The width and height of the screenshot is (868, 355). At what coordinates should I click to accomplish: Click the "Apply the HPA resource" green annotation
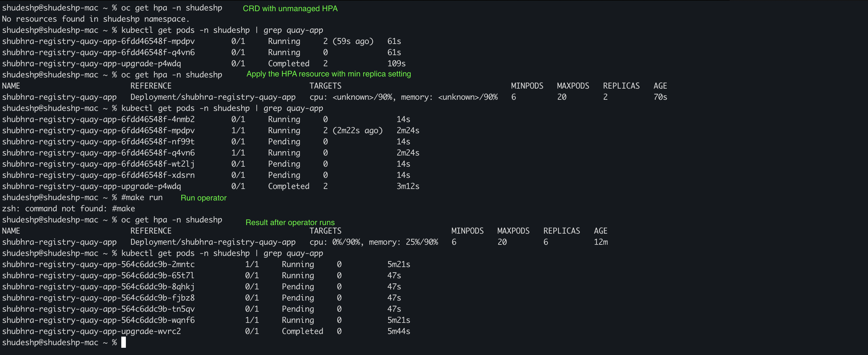(328, 74)
